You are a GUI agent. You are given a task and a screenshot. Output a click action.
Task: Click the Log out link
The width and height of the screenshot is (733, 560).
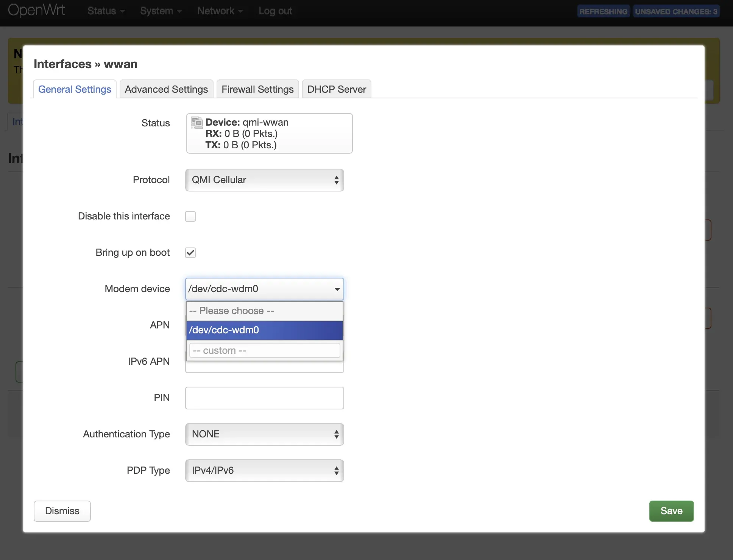click(x=275, y=11)
